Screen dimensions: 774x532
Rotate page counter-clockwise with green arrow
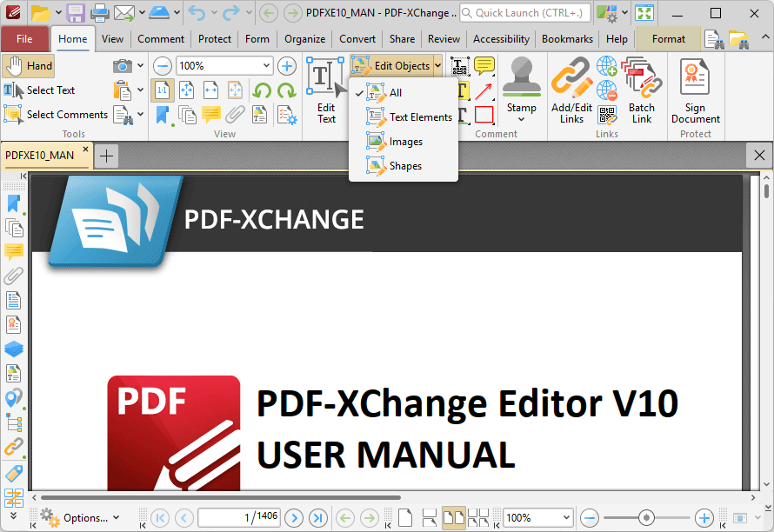262,90
